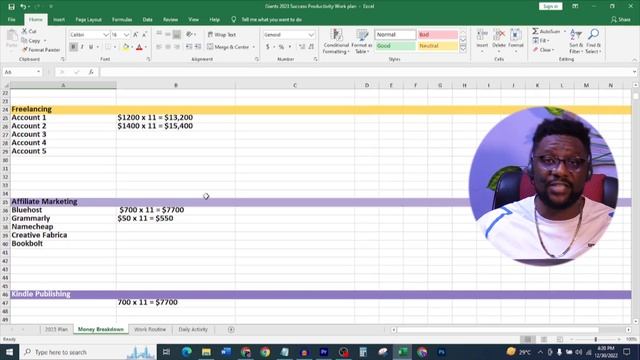Image resolution: width=640 pixels, height=360 pixels.
Task: Click the Accounting dollar format icon
Action: 268,47
